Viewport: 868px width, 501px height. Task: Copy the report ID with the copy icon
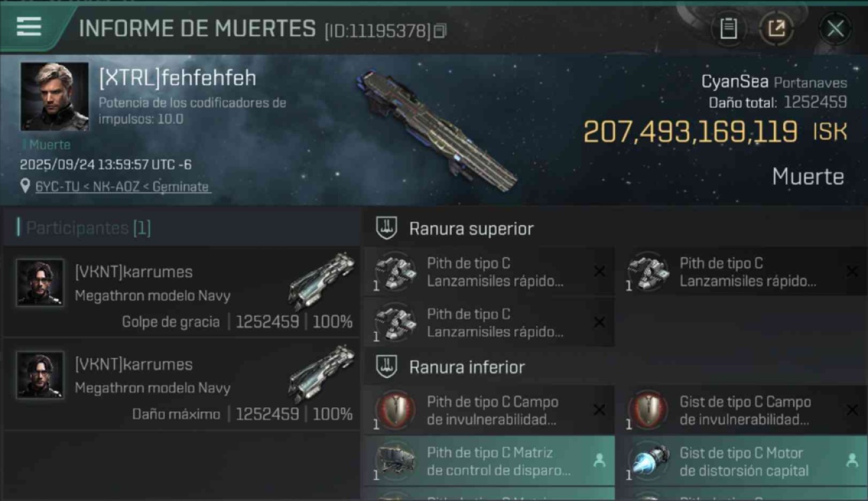coord(440,31)
